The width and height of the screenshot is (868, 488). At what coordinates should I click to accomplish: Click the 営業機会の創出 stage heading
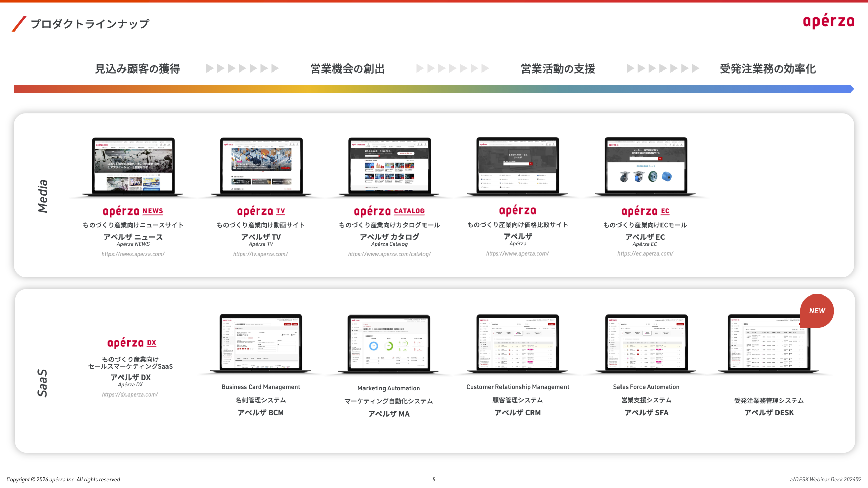coord(348,68)
